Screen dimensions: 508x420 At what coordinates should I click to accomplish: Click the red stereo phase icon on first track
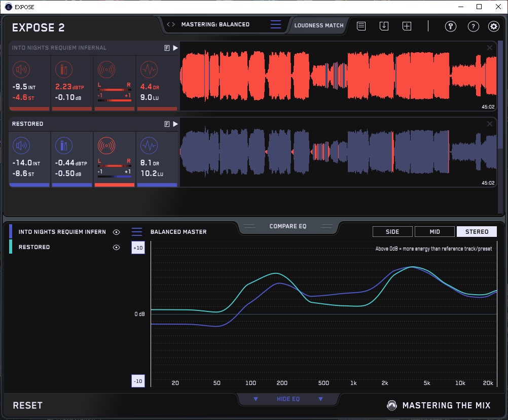click(x=106, y=69)
